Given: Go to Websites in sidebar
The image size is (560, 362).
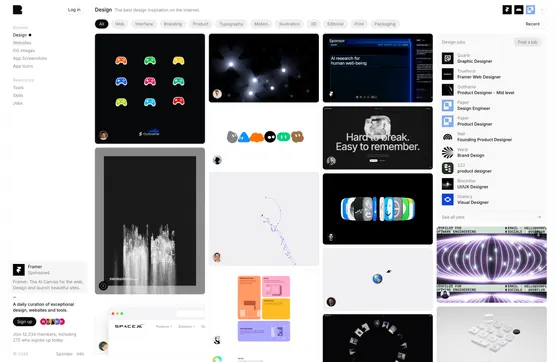Looking at the screenshot, I should pyautogui.click(x=22, y=43).
